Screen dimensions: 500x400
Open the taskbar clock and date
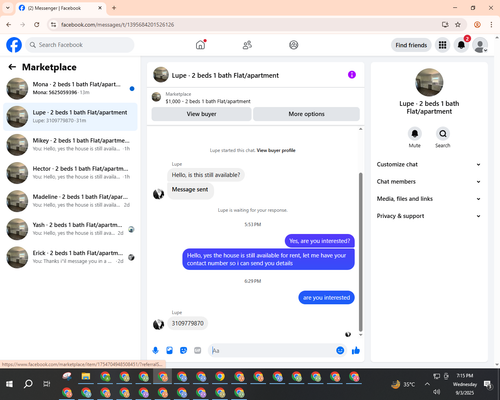(465, 384)
